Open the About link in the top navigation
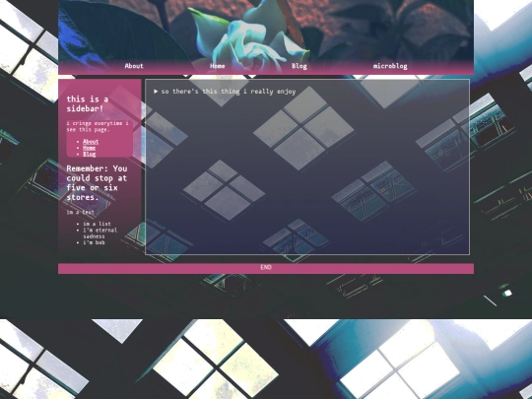The height and width of the screenshot is (399, 532). 134,66
